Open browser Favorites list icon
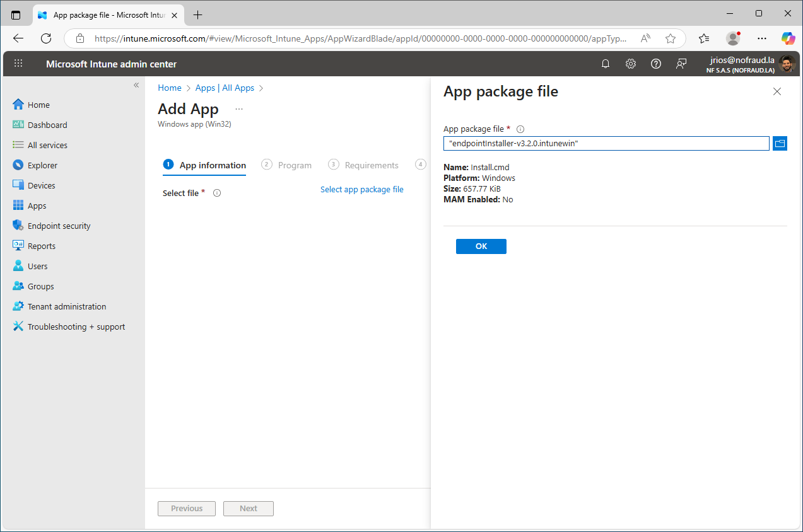Viewport: 803px width, 532px height. pos(705,38)
